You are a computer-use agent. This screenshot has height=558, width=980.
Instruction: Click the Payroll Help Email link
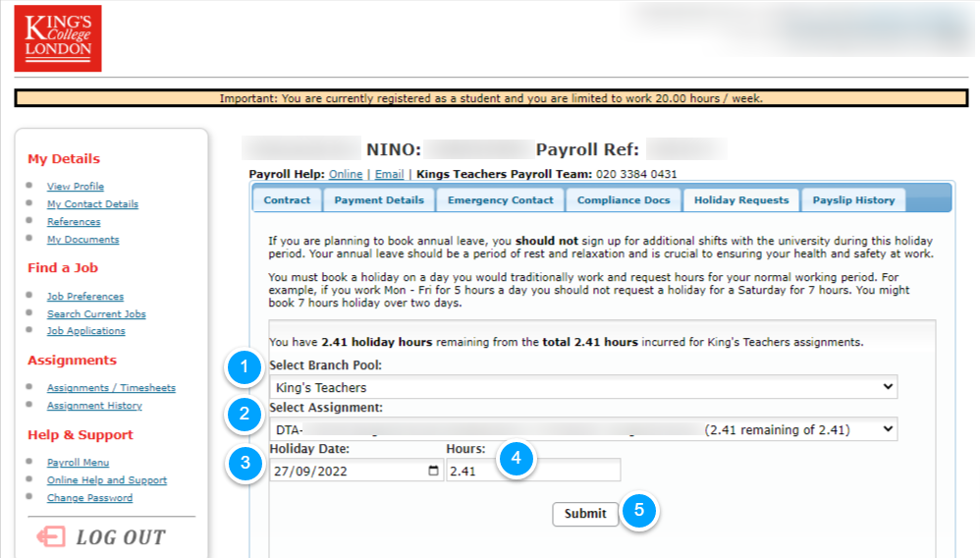click(390, 174)
